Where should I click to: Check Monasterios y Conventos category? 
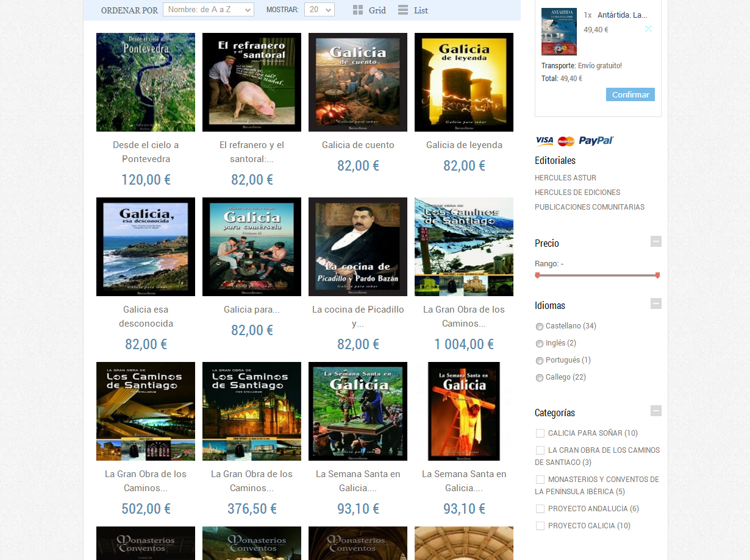click(540, 480)
